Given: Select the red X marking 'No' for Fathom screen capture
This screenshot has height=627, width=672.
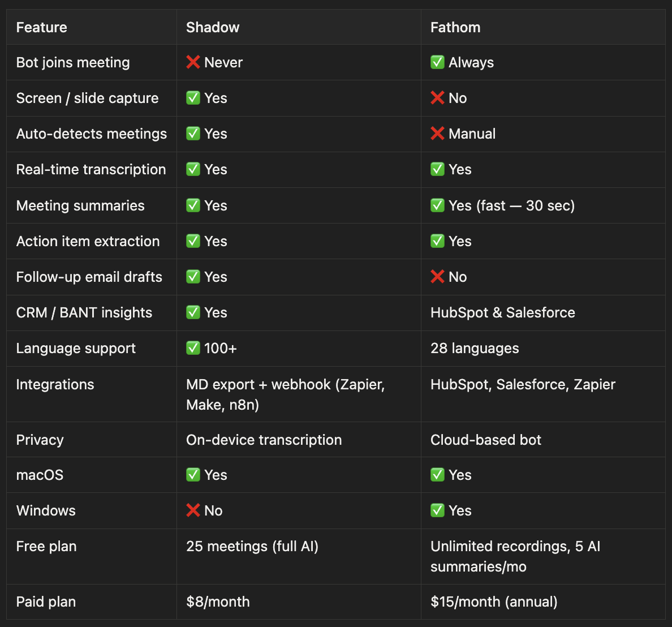Looking at the screenshot, I should (437, 98).
